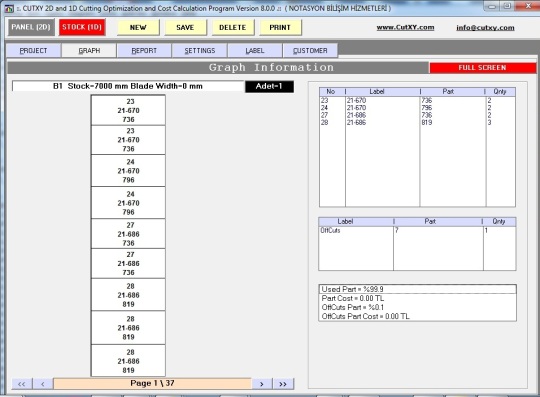The height and width of the screenshot is (397, 540).
Task: Select STOCK (1D) mode button
Action: [x=82, y=27]
